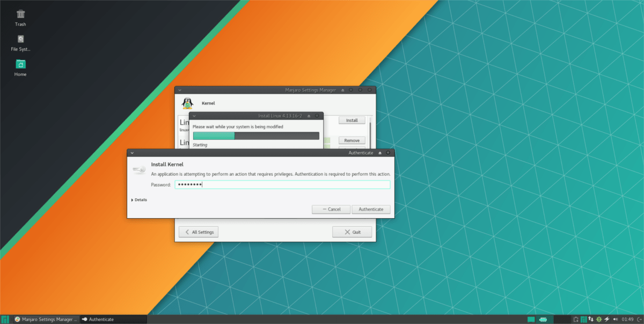Click the Install Linux dialog chevron
The width and height of the screenshot is (644, 324).
pos(194,116)
